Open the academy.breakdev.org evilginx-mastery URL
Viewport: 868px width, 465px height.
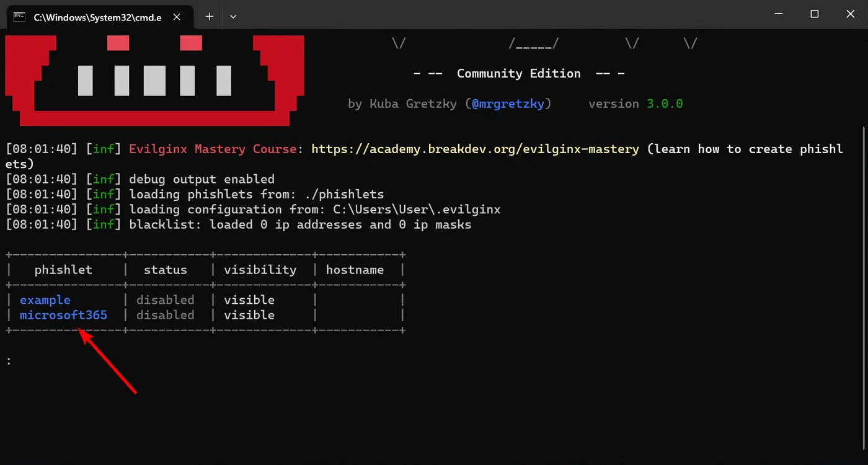tap(475, 149)
